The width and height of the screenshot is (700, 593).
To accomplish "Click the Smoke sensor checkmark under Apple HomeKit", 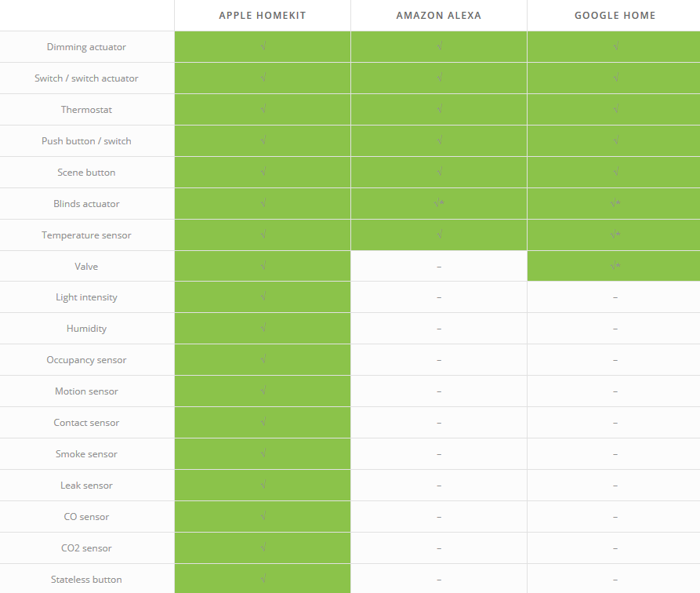I will [x=263, y=454].
